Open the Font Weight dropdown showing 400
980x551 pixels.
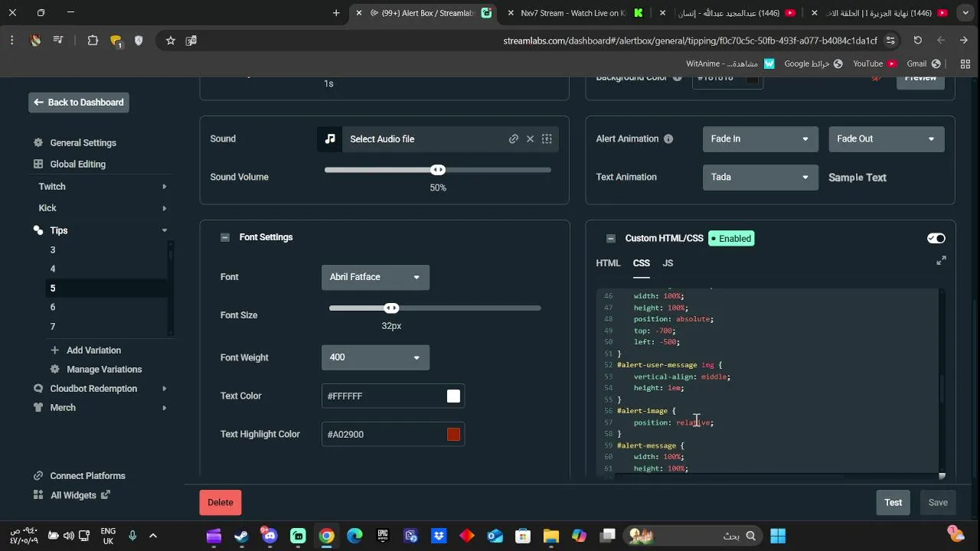click(x=375, y=357)
